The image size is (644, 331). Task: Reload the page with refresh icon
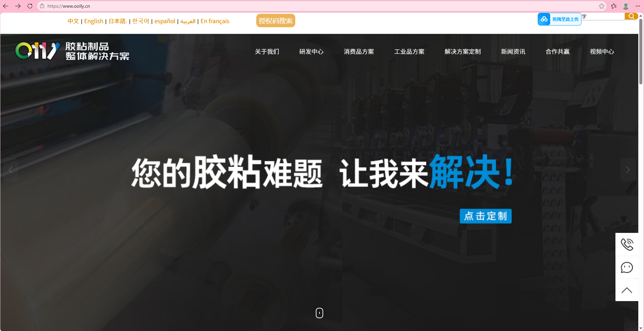click(x=30, y=6)
